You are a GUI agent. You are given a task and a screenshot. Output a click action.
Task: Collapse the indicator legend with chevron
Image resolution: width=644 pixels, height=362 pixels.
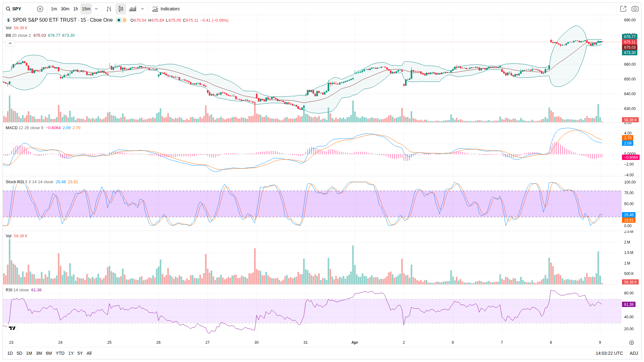(x=10, y=43)
